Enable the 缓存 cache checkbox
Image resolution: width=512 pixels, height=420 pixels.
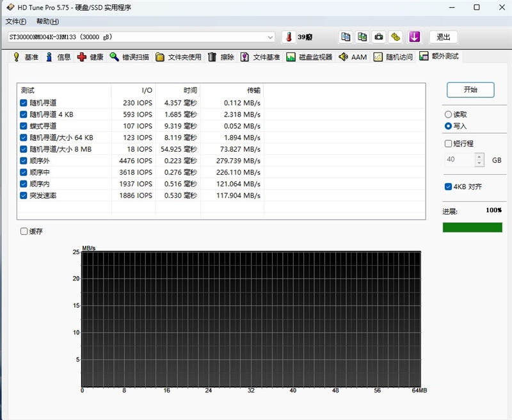[24, 231]
